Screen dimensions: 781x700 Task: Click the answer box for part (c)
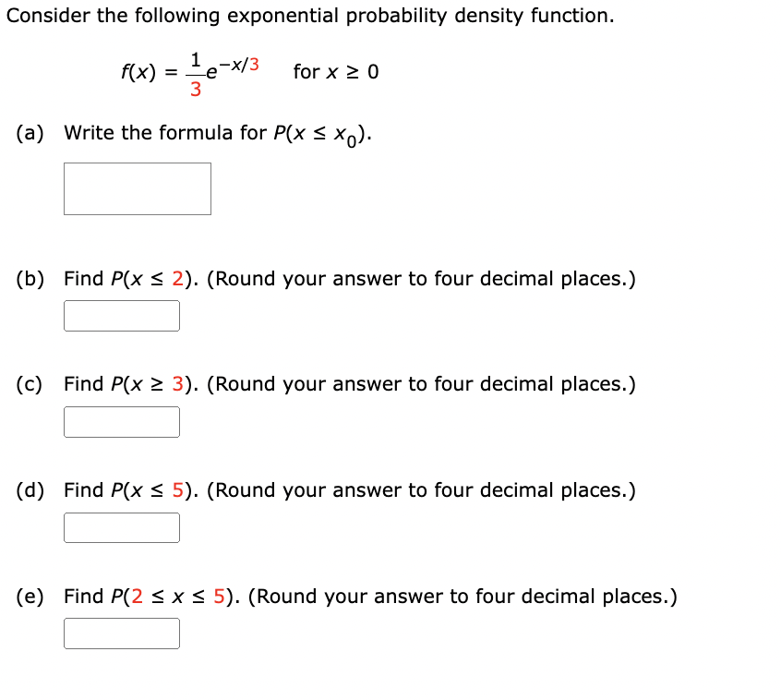click(x=121, y=421)
